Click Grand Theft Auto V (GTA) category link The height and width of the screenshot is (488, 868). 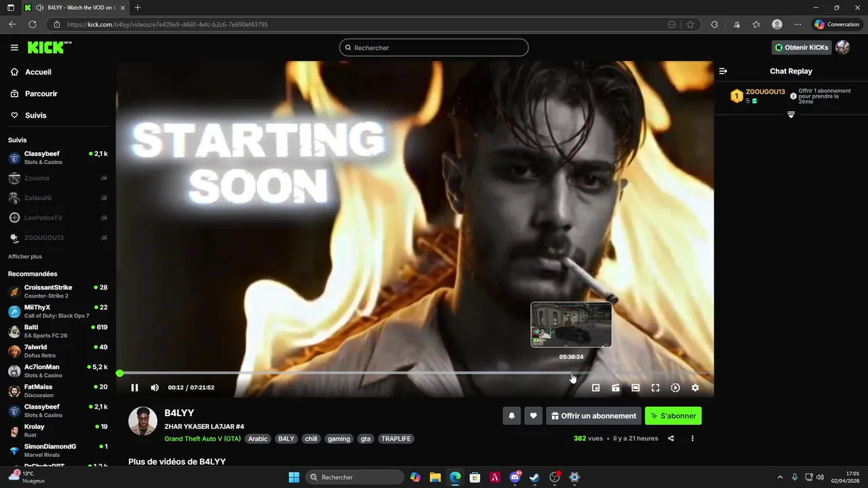click(202, 439)
